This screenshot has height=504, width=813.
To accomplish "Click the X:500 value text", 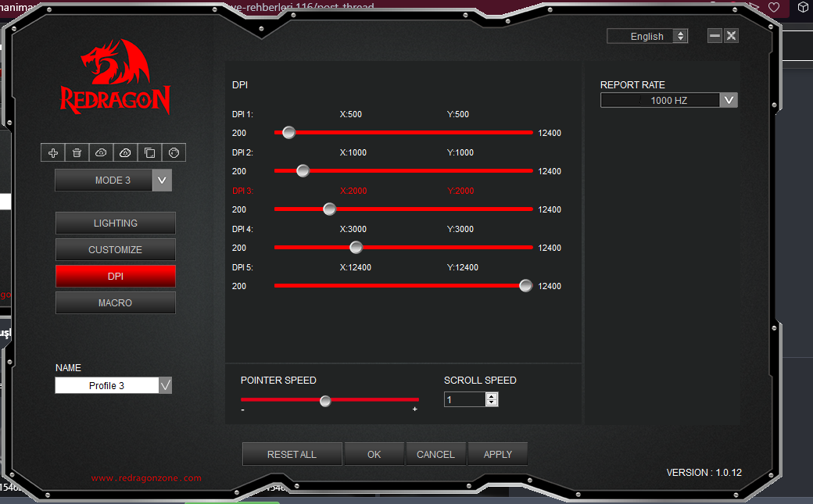I will (x=351, y=114).
